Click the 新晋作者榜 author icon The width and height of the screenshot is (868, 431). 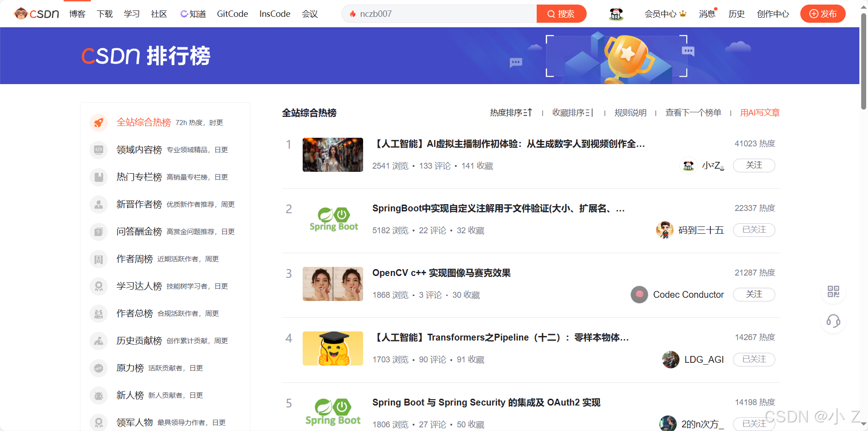pyautogui.click(x=99, y=204)
